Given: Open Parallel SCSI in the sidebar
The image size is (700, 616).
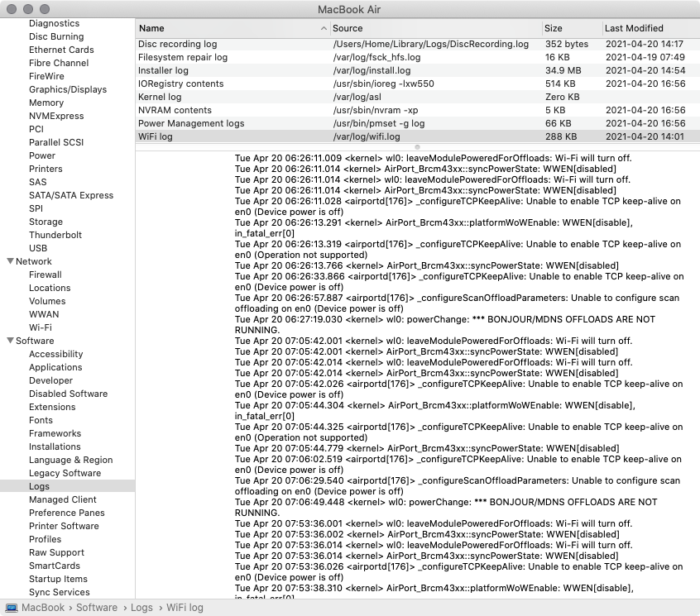Looking at the screenshot, I should click(56, 142).
